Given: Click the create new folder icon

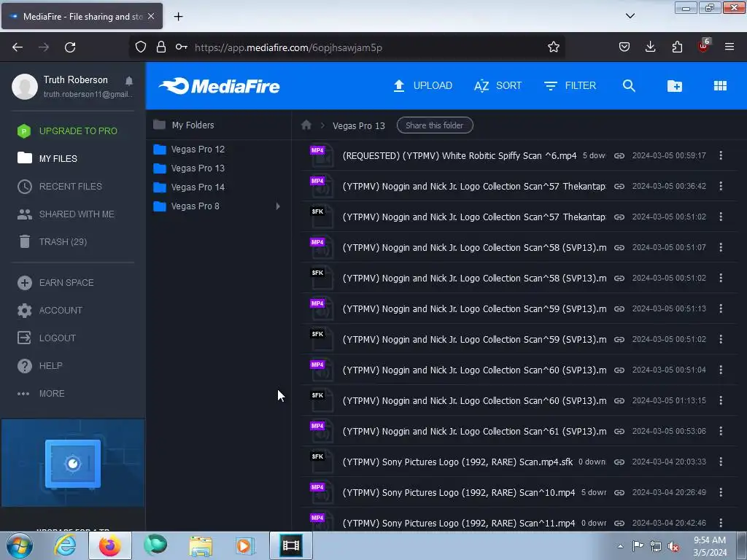Looking at the screenshot, I should pos(675,86).
